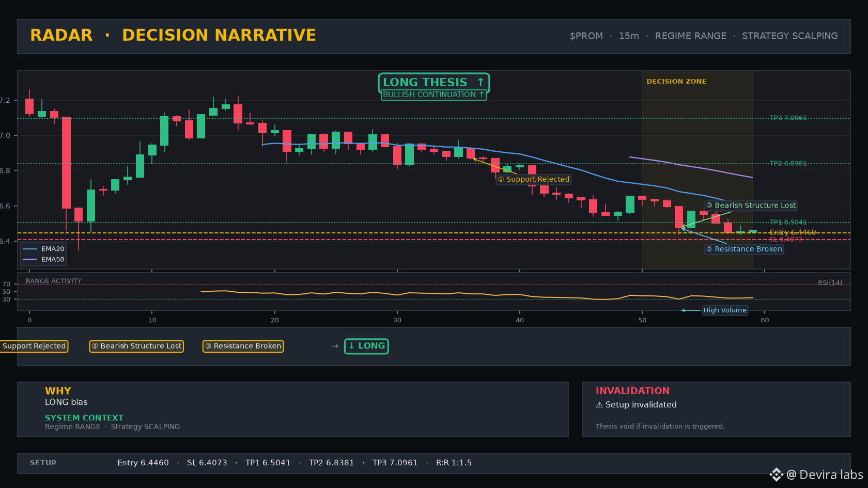Click the RANGE ACTIVITY panel label

tap(54, 281)
